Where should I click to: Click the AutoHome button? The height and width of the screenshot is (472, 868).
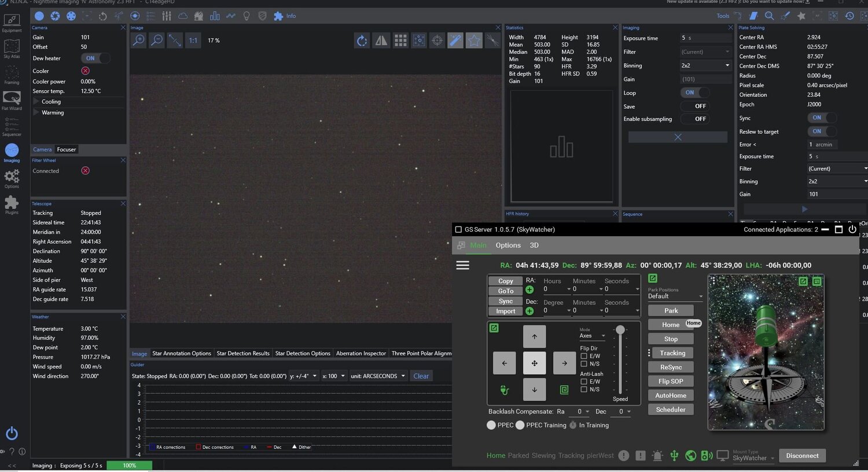(671, 396)
